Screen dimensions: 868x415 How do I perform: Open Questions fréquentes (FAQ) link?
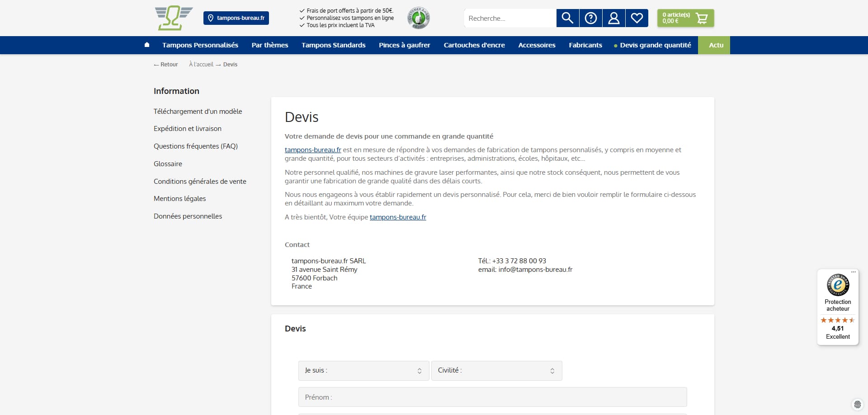196,146
